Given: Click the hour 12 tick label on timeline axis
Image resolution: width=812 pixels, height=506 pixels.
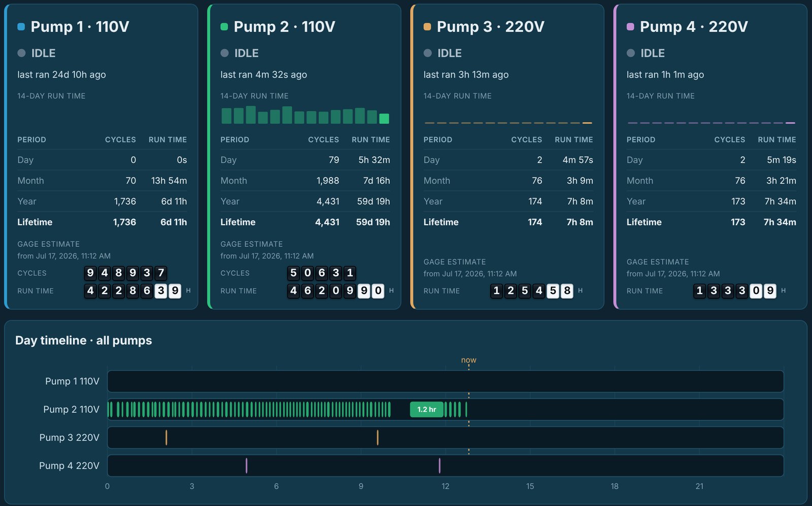Looking at the screenshot, I should 445,486.
